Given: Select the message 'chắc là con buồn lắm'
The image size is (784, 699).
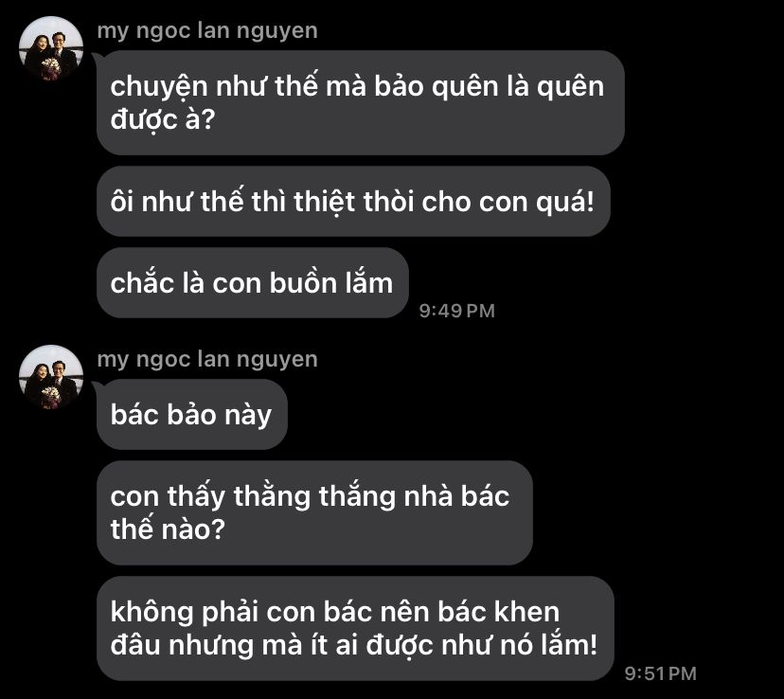Looking at the screenshot, I should tap(253, 283).
